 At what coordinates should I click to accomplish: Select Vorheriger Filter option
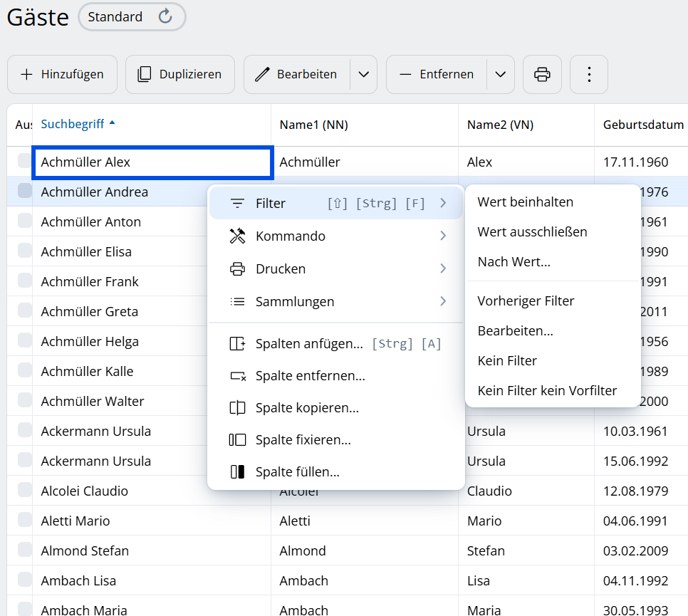click(x=553, y=301)
